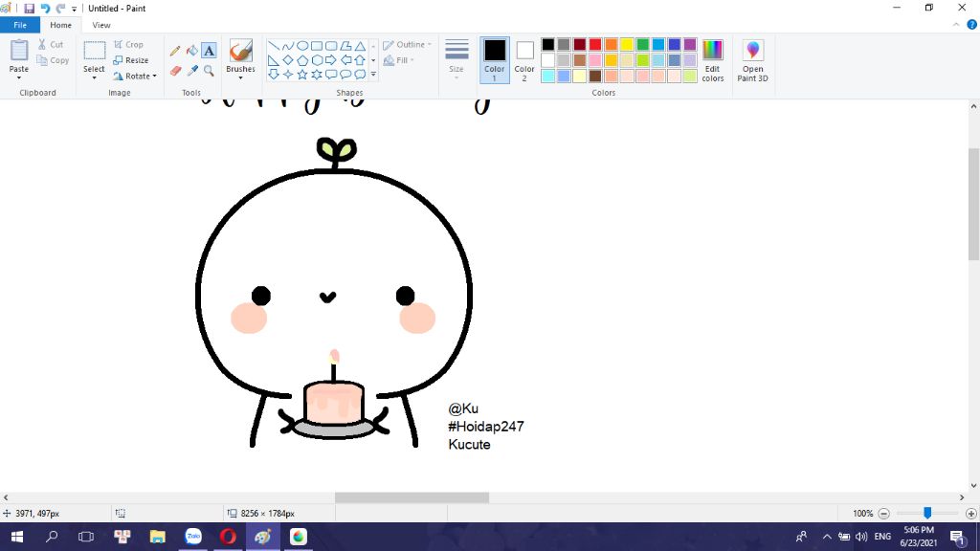The height and width of the screenshot is (551, 980).
Task: Click the Brushes button
Action: [x=240, y=55]
